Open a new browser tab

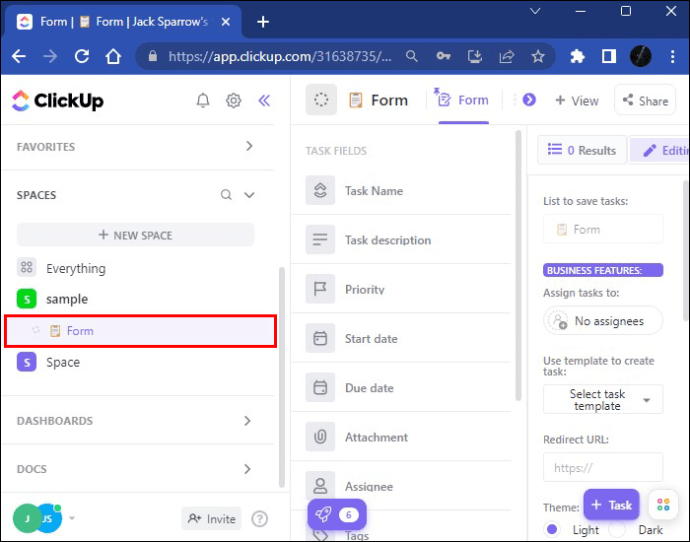coord(263,22)
